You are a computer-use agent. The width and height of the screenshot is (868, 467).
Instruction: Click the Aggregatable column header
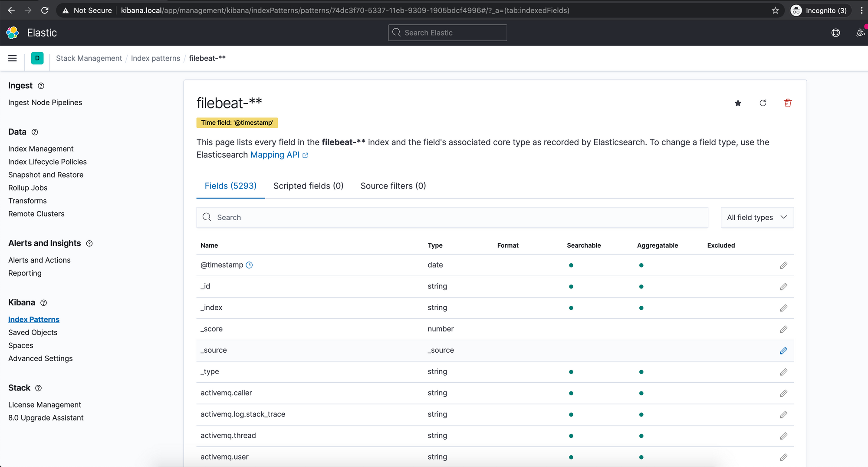(x=658, y=245)
